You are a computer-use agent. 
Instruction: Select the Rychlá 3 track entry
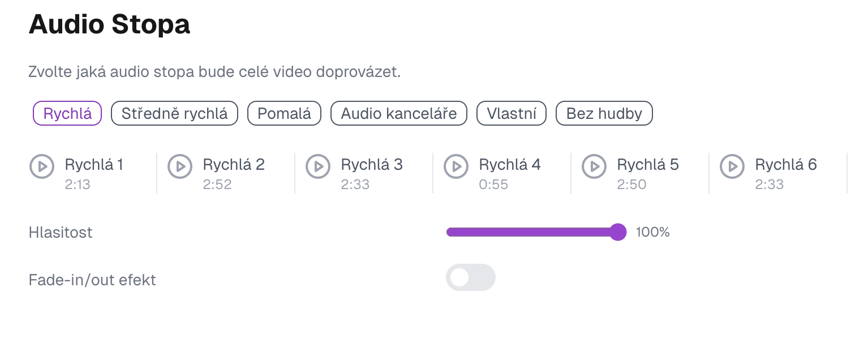pyautogui.click(x=371, y=165)
